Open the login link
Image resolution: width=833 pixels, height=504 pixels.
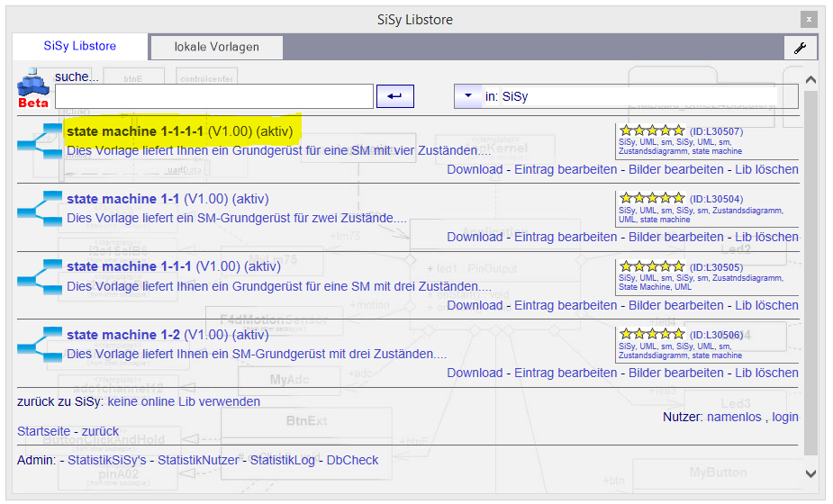point(784,417)
